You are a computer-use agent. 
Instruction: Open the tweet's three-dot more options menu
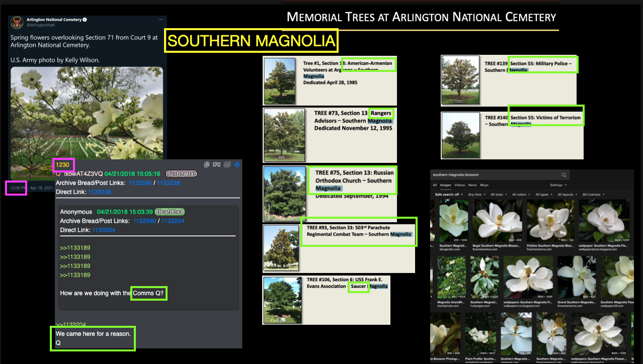click(160, 20)
